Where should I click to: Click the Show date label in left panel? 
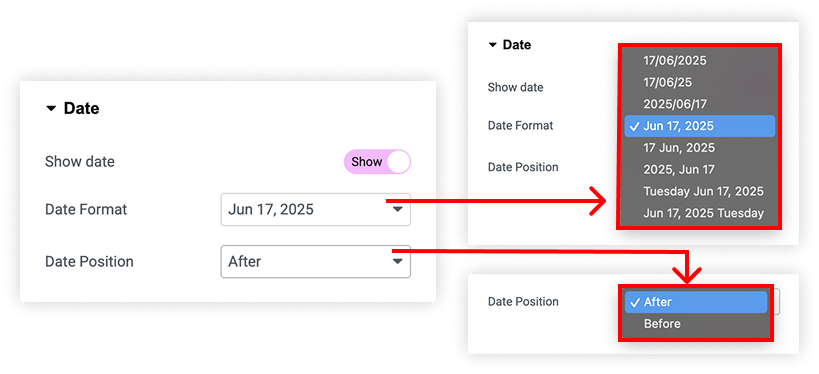click(80, 162)
